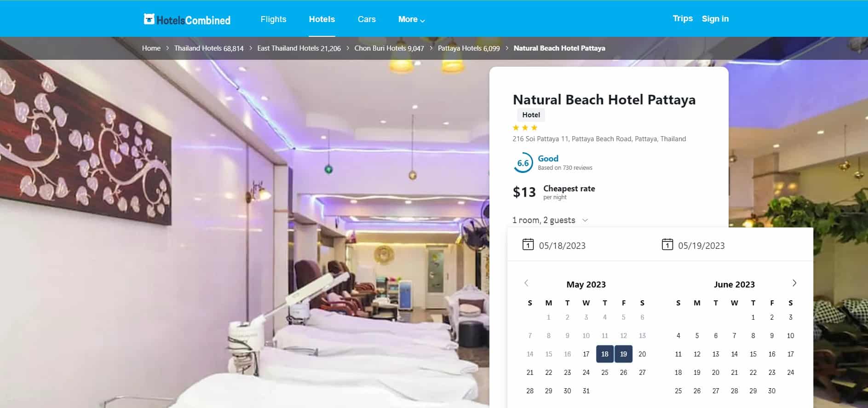Viewport: 868px width, 408px height.
Task: Open Pattaya Hotels breadcrumb
Action: [469, 48]
